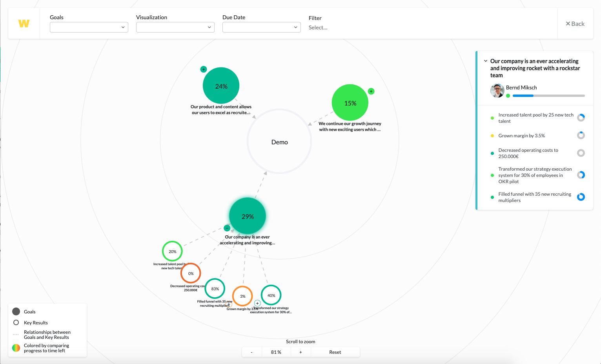
Task: Click the 81 % zoom level value
Action: coord(276,352)
